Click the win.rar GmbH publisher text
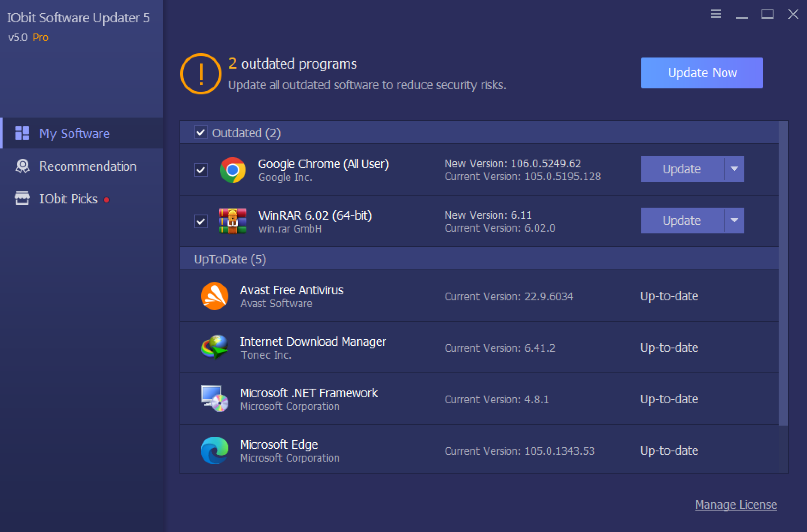 [x=290, y=229]
